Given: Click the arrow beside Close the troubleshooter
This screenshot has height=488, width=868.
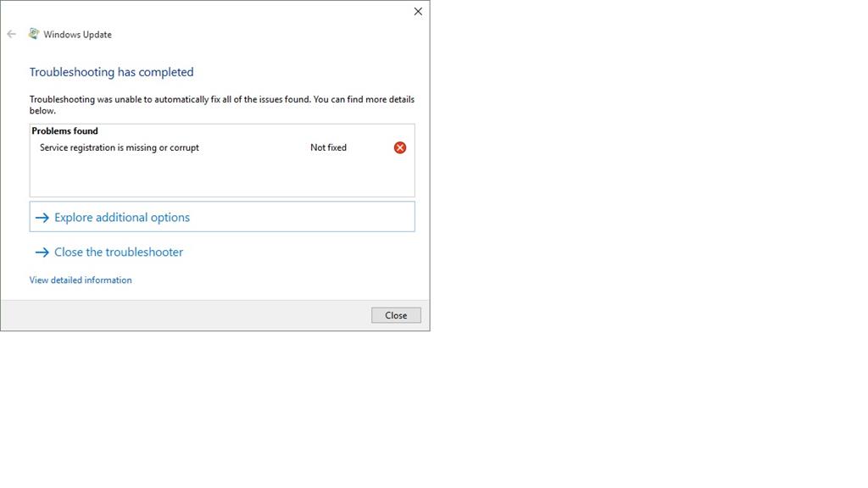Looking at the screenshot, I should [x=42, y=252].
